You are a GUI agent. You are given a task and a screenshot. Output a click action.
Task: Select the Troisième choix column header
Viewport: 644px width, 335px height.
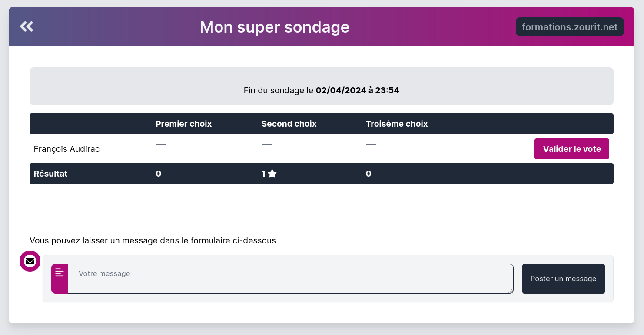coord(397,124)
